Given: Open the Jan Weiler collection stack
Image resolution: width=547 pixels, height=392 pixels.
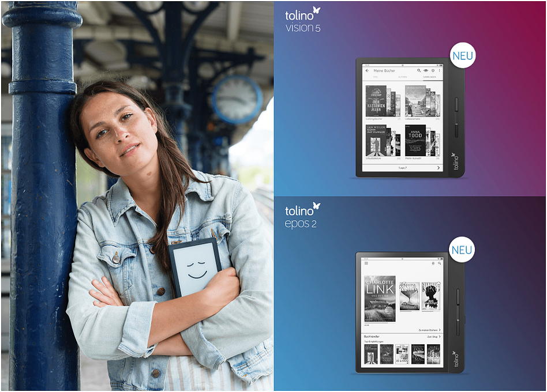Looking at the screenshot, I should 383,141.
